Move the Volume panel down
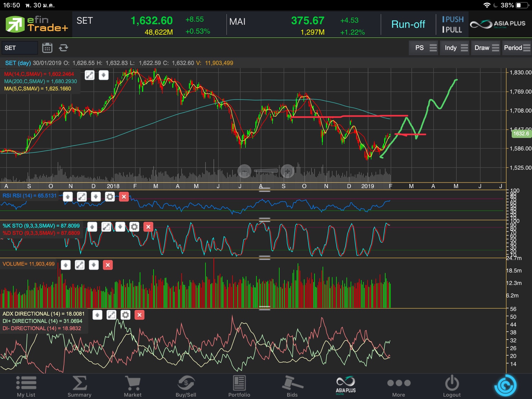The height and width of the screenshot is (399, 532). coord(94,265)
